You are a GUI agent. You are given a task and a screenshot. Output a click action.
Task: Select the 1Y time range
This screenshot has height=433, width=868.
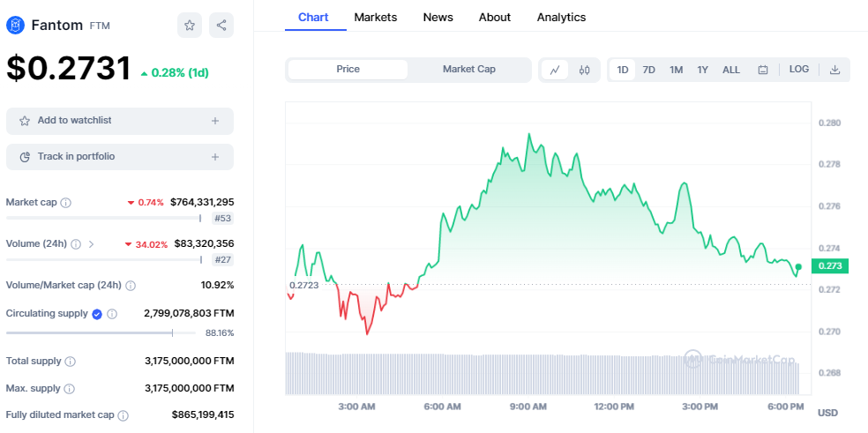pos(702,70)
